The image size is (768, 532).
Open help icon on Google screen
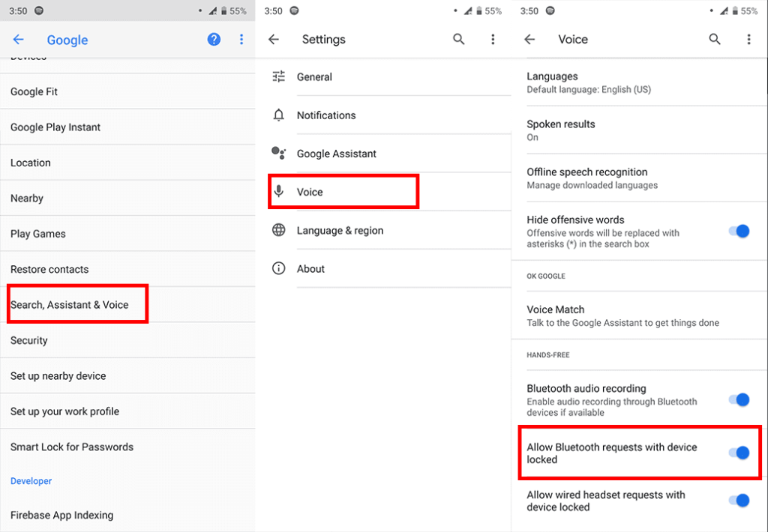(x=214, y=40)
